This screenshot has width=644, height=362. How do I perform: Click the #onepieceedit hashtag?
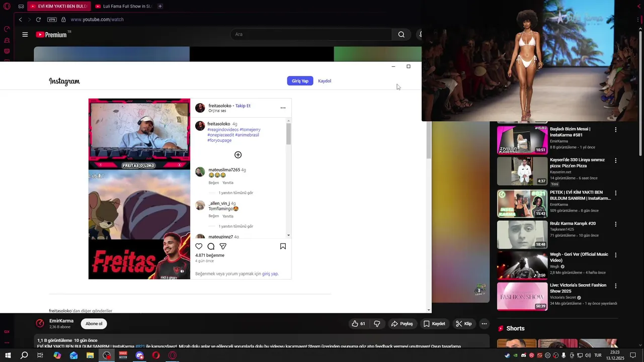pyautogui.click(x=220, y=135)
